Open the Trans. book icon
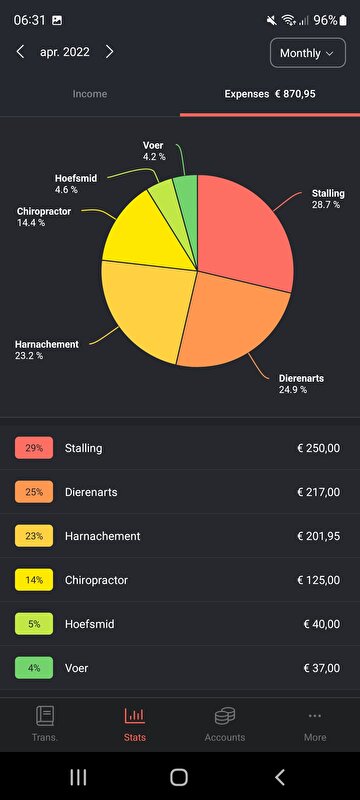This screenshot has width=360, height=800. tap(45, 715)
